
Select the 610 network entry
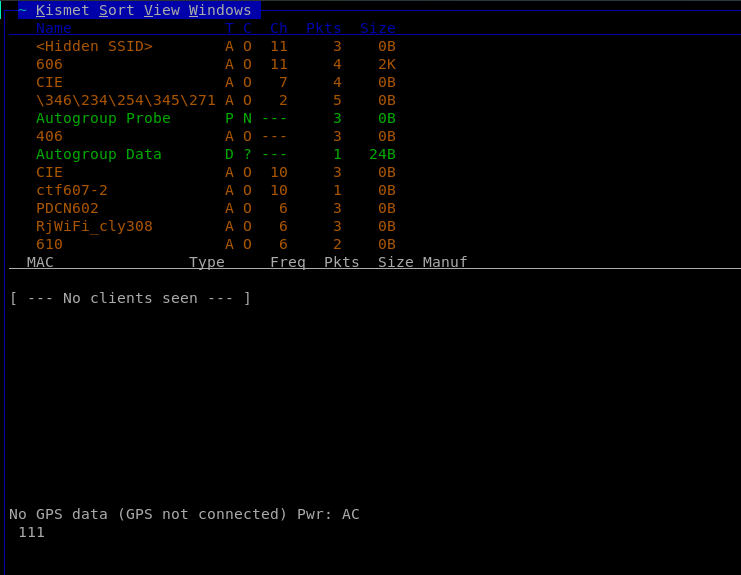(x=49, y=244)
